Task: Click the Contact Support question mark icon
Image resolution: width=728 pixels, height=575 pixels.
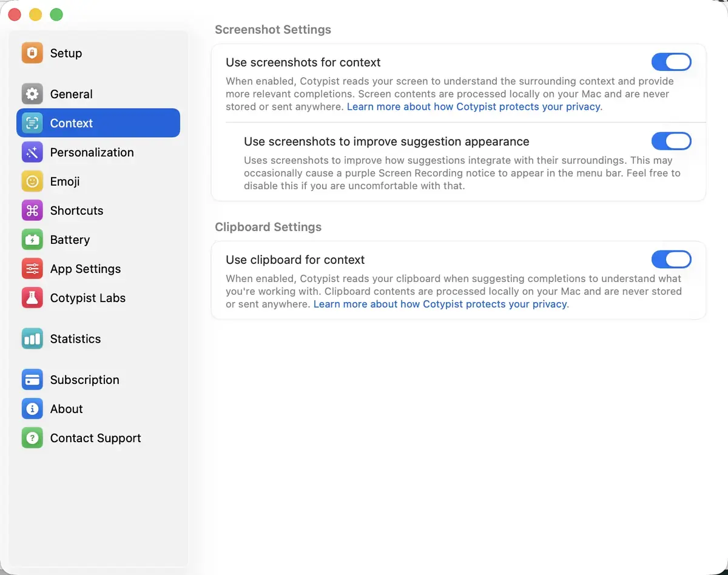Action: point(32,438)
